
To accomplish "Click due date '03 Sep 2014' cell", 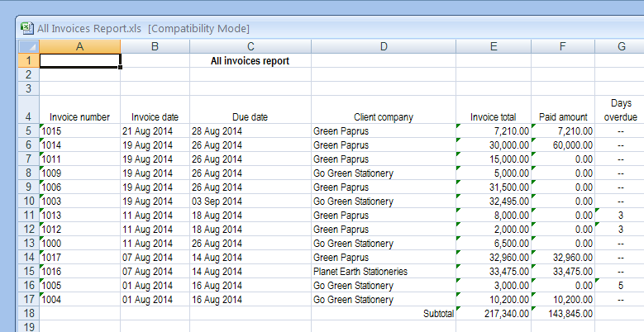I will pos(250,201).
